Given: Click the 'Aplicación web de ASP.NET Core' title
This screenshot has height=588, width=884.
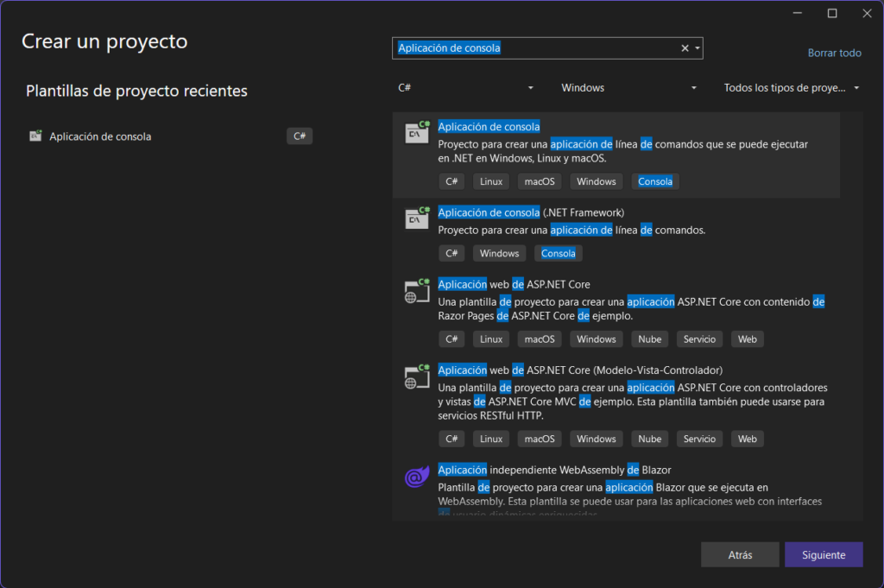Looking at the screenshot, I should pos(515,284).
